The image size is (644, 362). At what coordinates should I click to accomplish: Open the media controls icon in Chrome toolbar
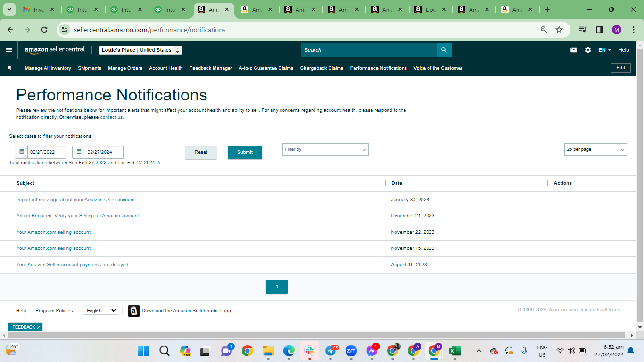point(583,30)
